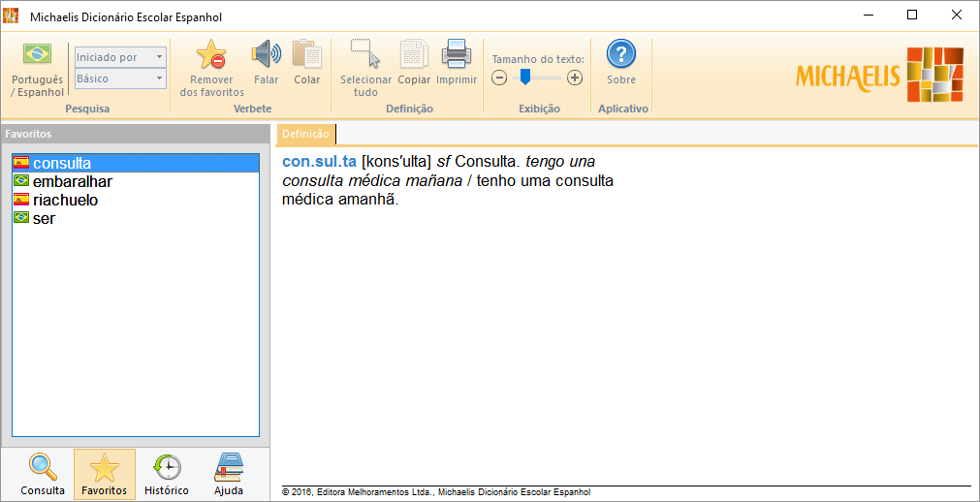Minimize the Michaelis window
Screen dimensions: 980x502
pyautogui.click(x=869, y=16)
